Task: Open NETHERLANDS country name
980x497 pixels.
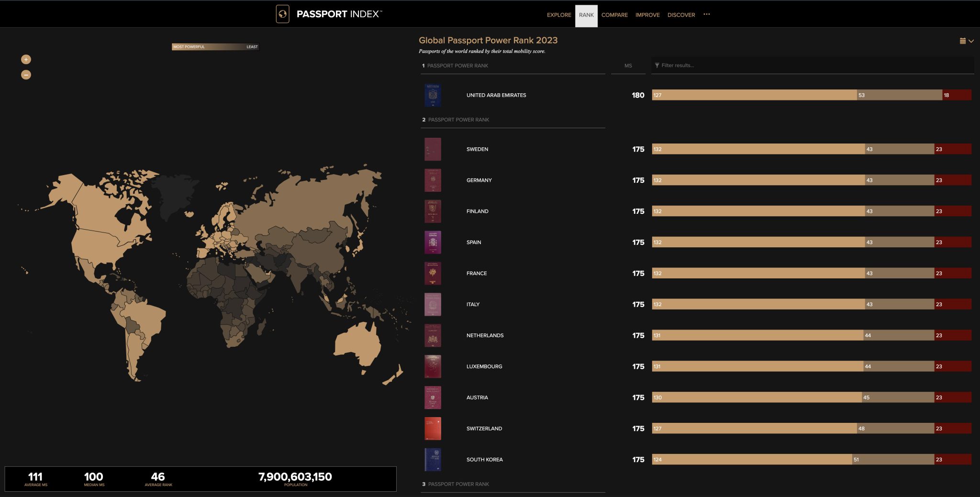Action: (485, 336)
